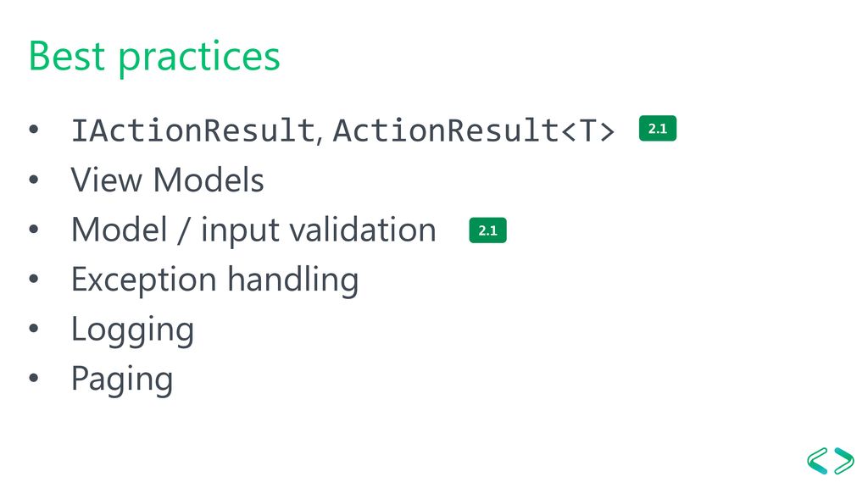Click the word practices in the title

click(x=200, y=58)
